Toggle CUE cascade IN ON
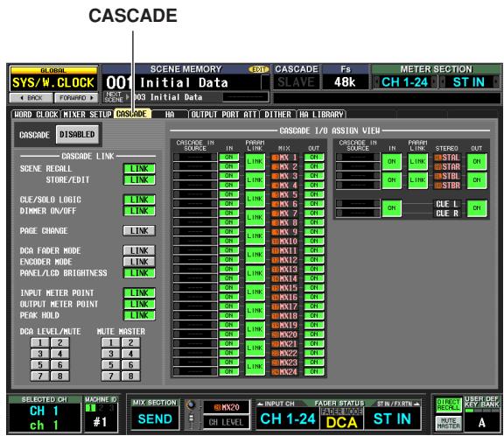This screenshot has height=436, width=504. pos(391,208)
